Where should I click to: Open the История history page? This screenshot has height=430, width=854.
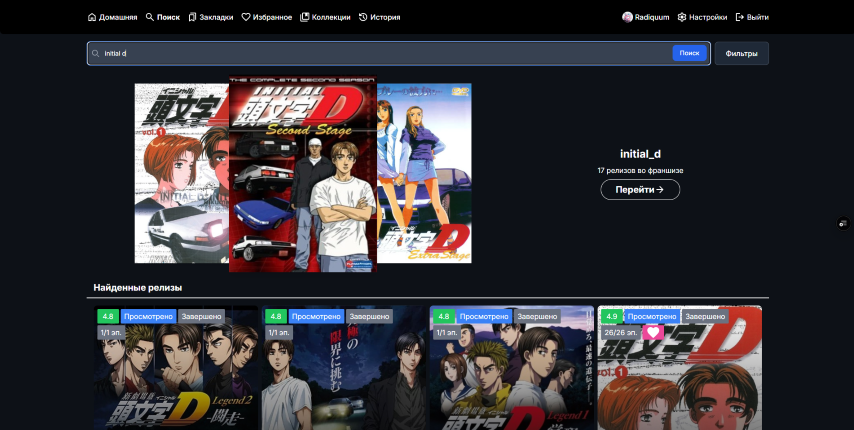pos(379,17)
